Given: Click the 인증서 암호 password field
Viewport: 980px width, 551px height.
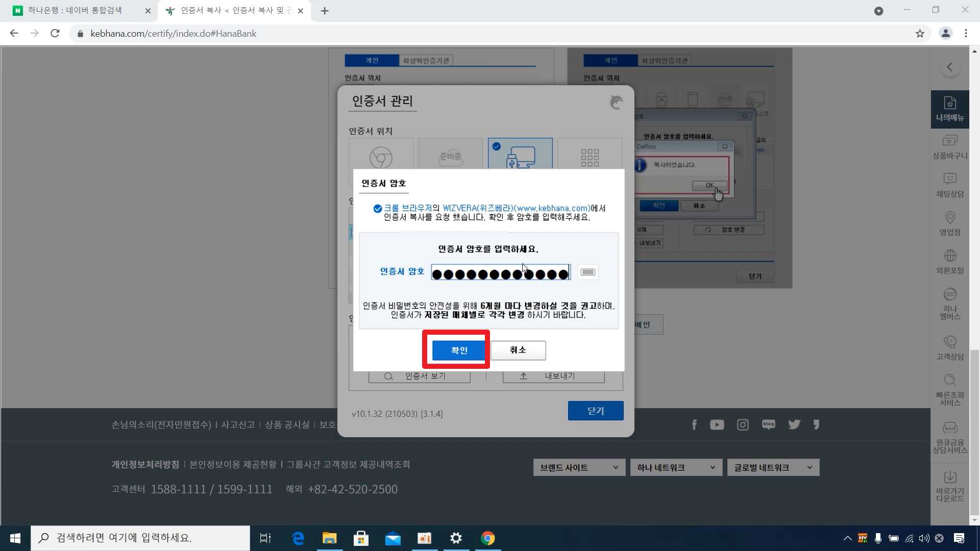Looking at the screenshot, I should coord(500,273).
